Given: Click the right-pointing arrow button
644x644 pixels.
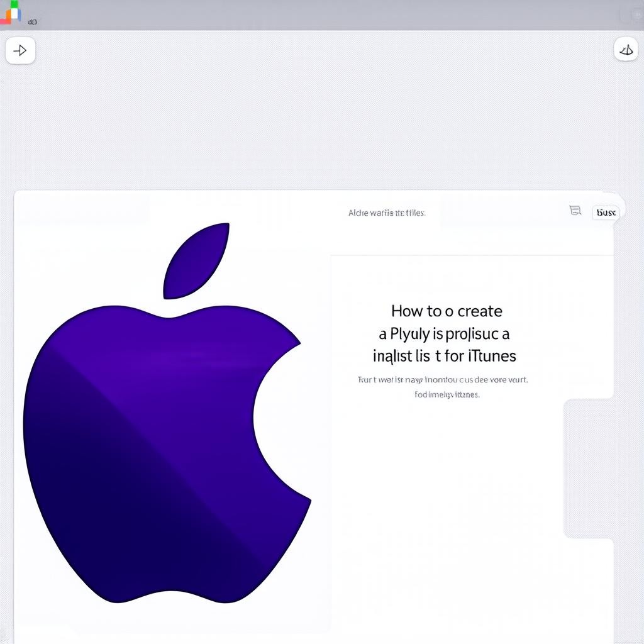Looking at the screenshot, I should 20,50.
